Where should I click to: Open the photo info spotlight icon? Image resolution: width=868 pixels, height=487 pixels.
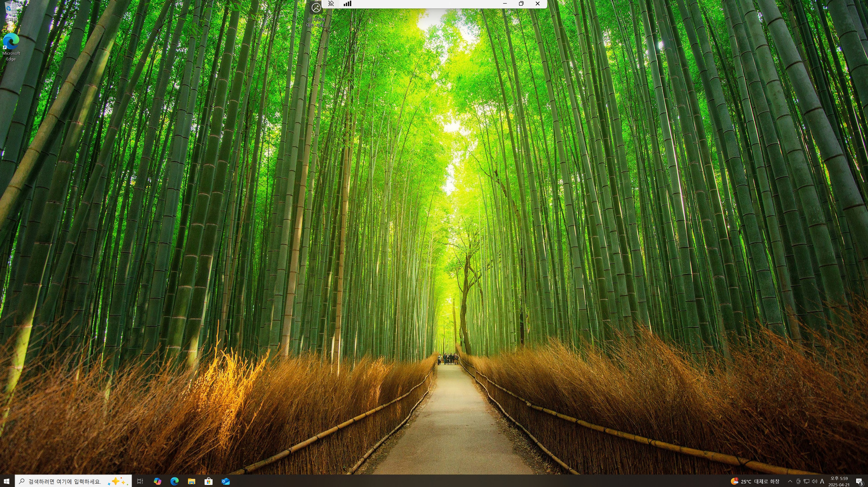point(316,8)
